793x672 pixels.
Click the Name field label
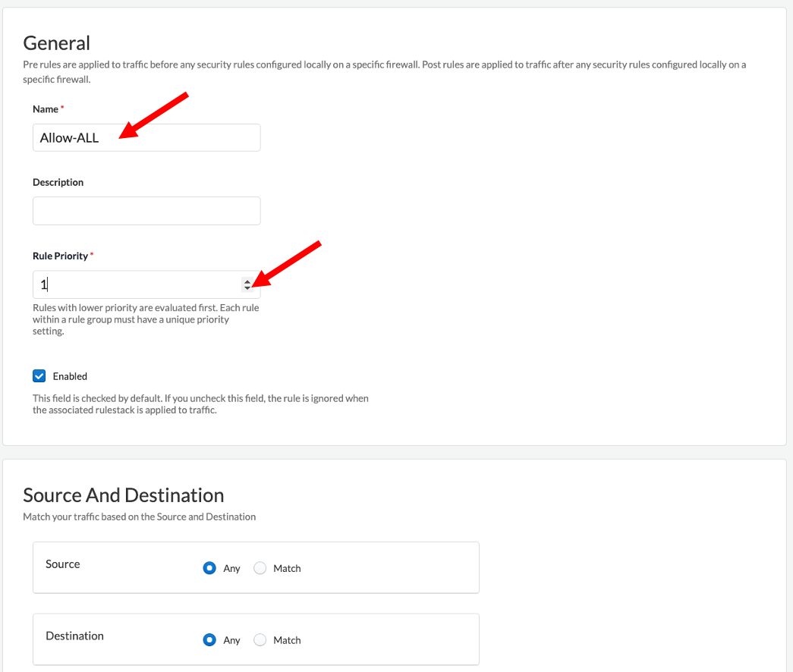pyautogui.click(x=46, y=109)
